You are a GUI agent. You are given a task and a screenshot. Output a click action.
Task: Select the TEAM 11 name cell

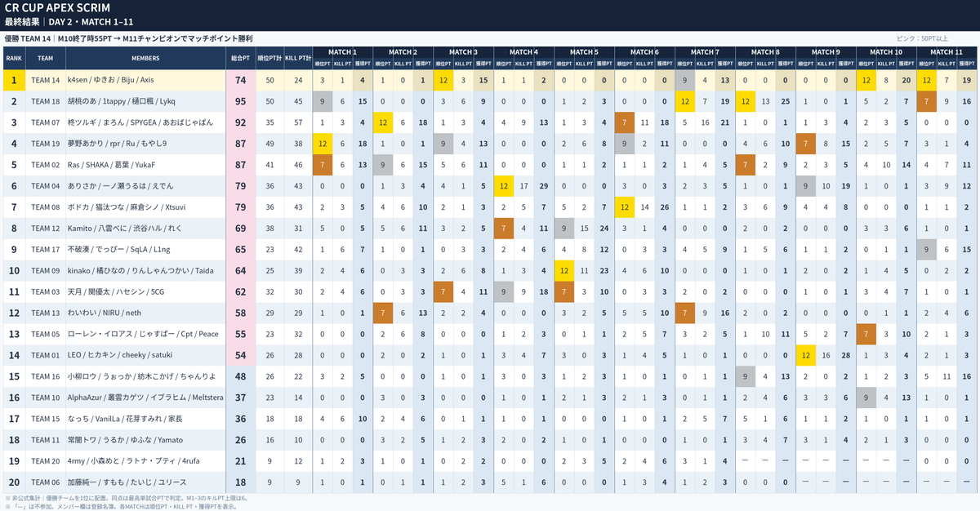(46, 441)
